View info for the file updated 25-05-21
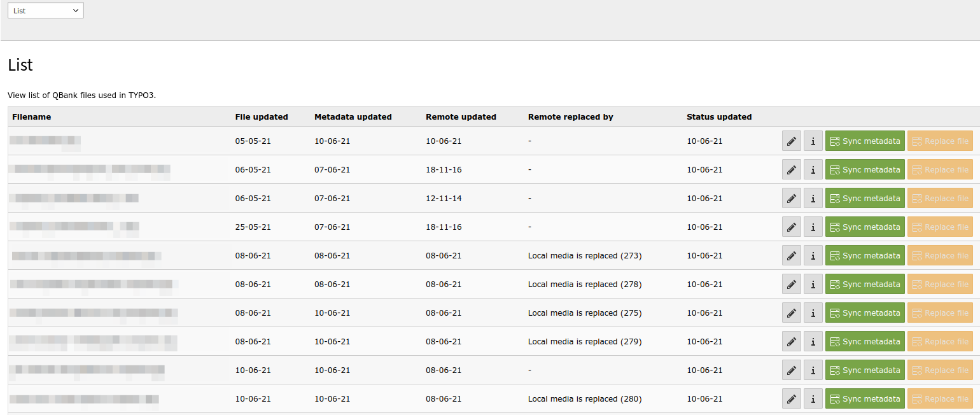 813,227
